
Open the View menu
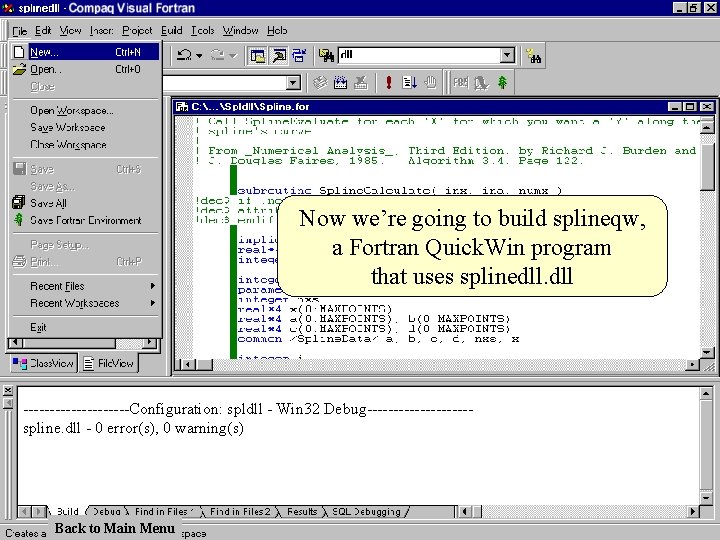tap(70, 31)
